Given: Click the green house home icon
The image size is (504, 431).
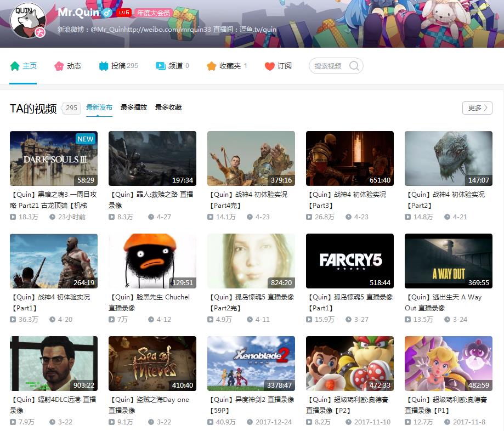Looking at the screenshot, I should (x=15, y=66).
